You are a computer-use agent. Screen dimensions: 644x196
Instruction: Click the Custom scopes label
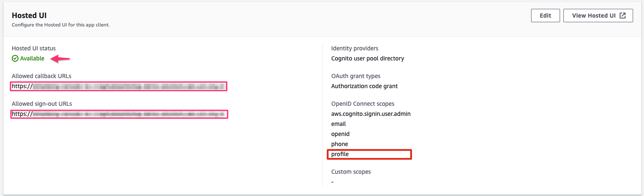351,172
